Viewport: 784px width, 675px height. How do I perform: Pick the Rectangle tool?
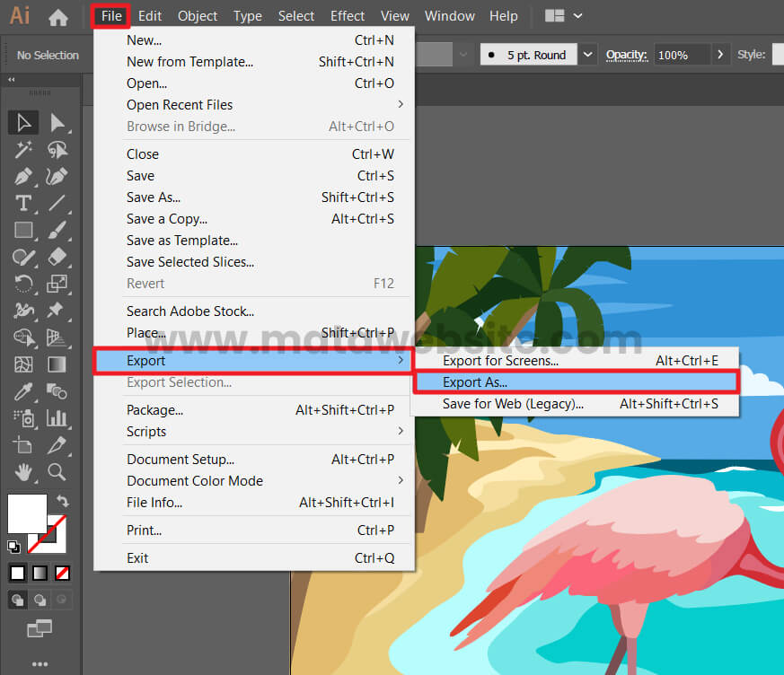[23, 231]
